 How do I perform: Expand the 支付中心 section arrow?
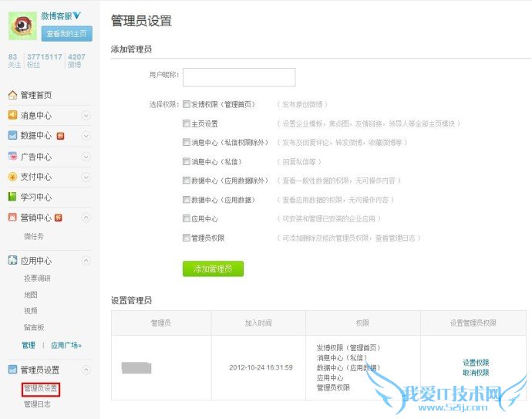tap(86, 177)
